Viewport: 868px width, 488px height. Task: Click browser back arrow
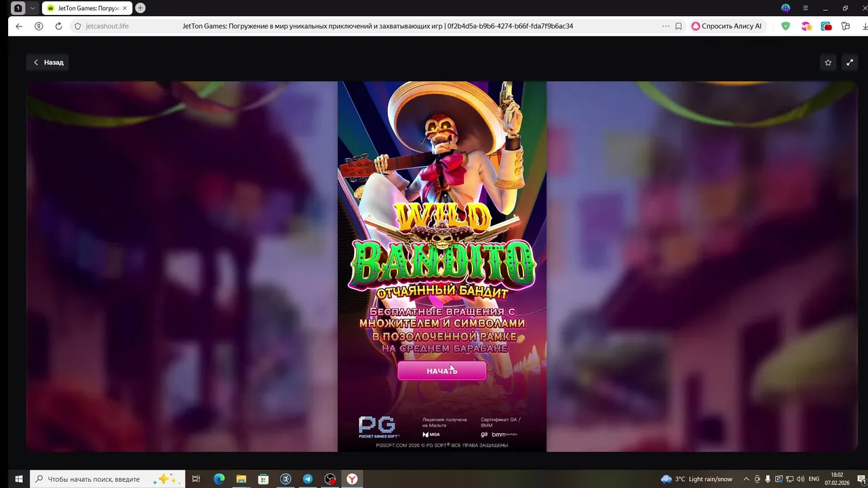pos(19,26)
